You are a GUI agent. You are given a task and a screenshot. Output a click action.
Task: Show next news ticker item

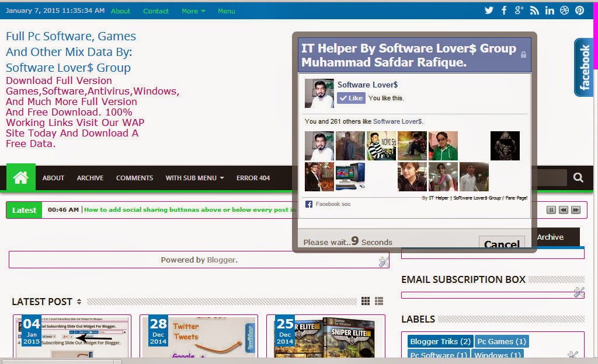point(576,210)
